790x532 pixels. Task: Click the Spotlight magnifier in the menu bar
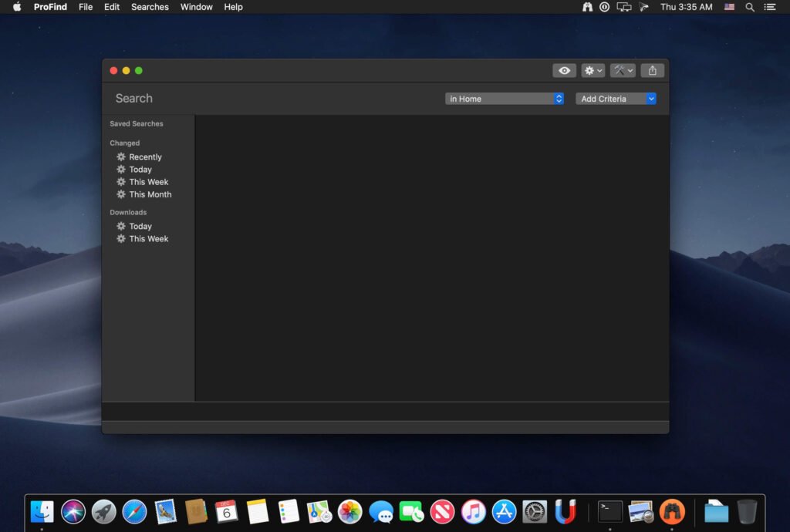coord(749,7)
